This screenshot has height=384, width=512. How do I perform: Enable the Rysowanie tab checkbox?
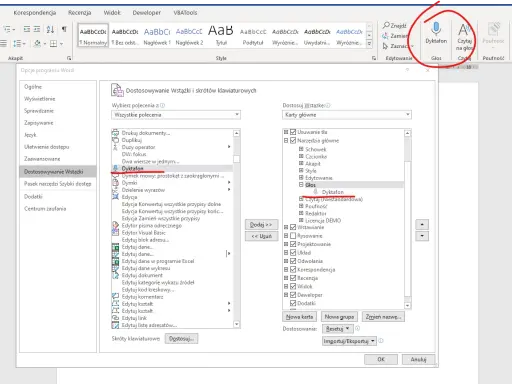click(293, 236)
